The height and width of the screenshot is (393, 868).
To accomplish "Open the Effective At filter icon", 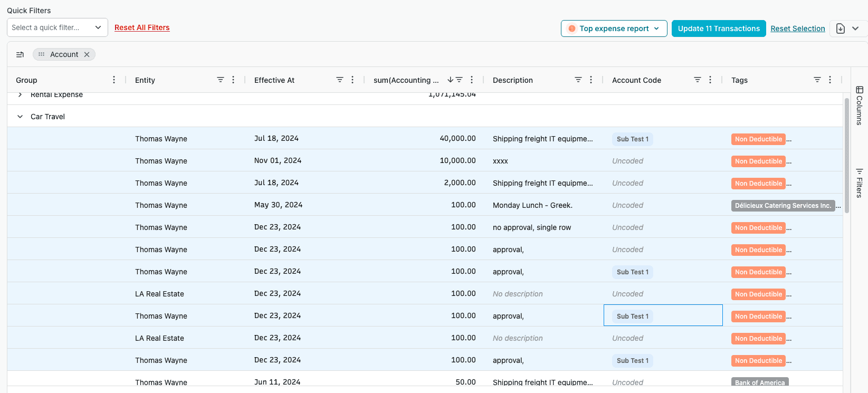I will point(340,80).
